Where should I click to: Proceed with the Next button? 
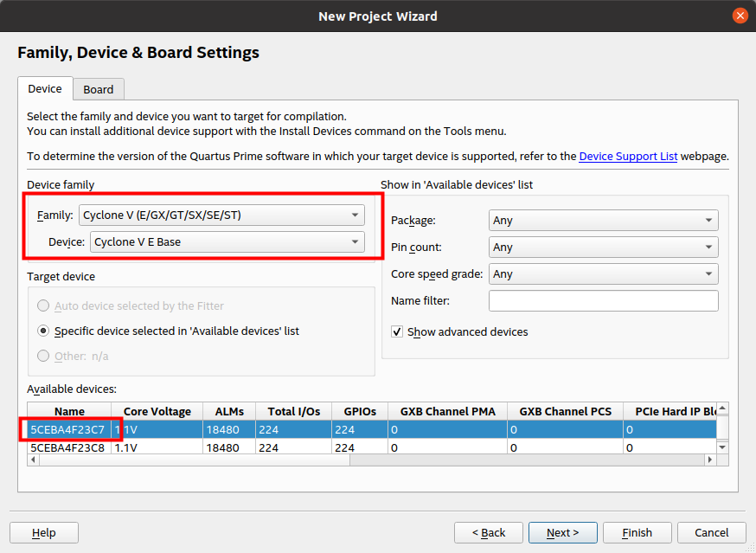pos(562,533)
